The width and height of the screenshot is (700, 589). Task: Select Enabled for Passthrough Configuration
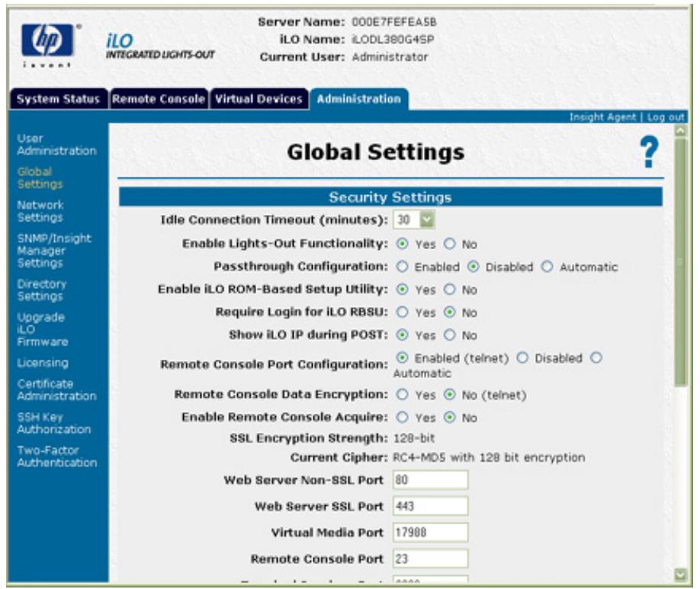tap(402, 267)
